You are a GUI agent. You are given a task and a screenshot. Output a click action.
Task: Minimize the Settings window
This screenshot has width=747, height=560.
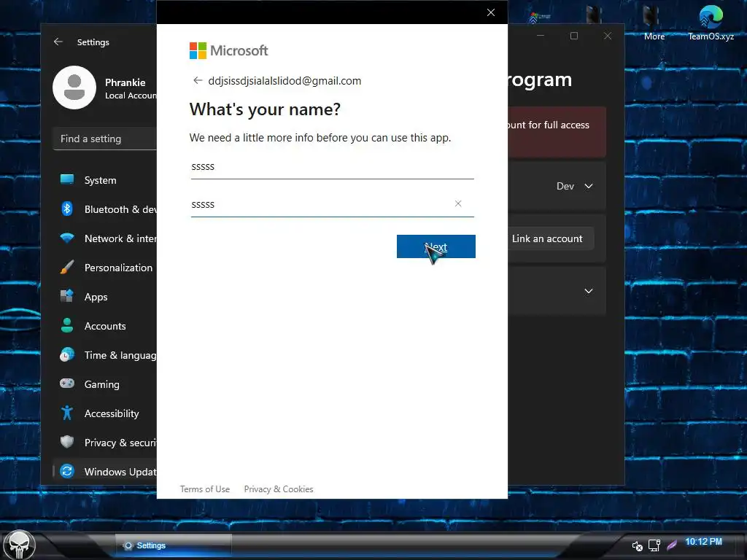coord(541,36)
